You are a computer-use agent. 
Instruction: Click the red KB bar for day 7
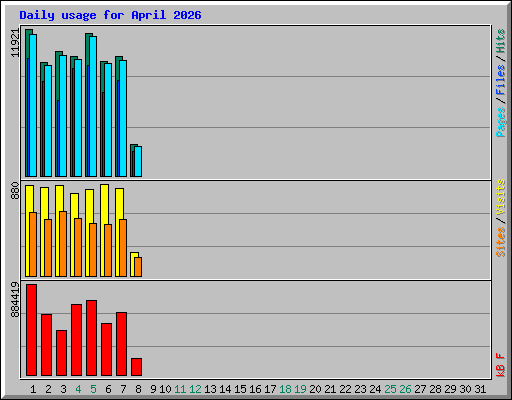click(121, 344)
